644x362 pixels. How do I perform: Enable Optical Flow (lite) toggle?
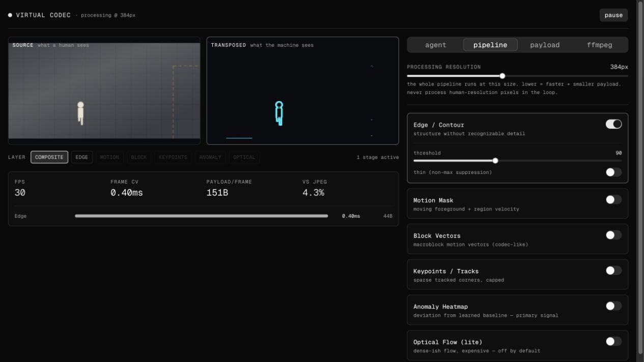click(x=613, y=341)
